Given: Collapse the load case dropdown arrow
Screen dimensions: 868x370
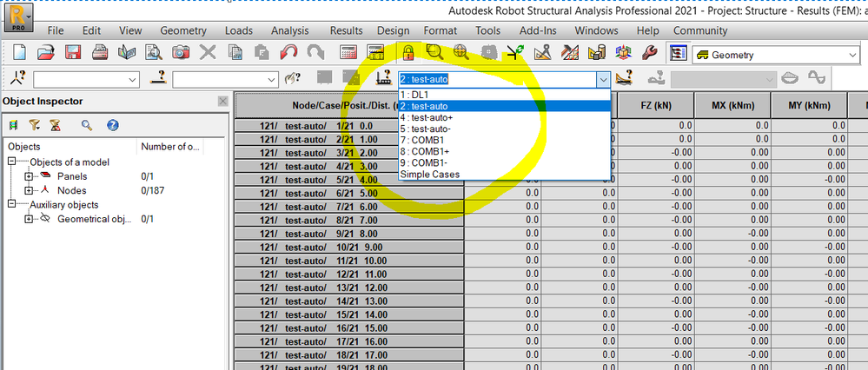Looking at the screenshot, I should pyautogui.click(x=603, y=80).
